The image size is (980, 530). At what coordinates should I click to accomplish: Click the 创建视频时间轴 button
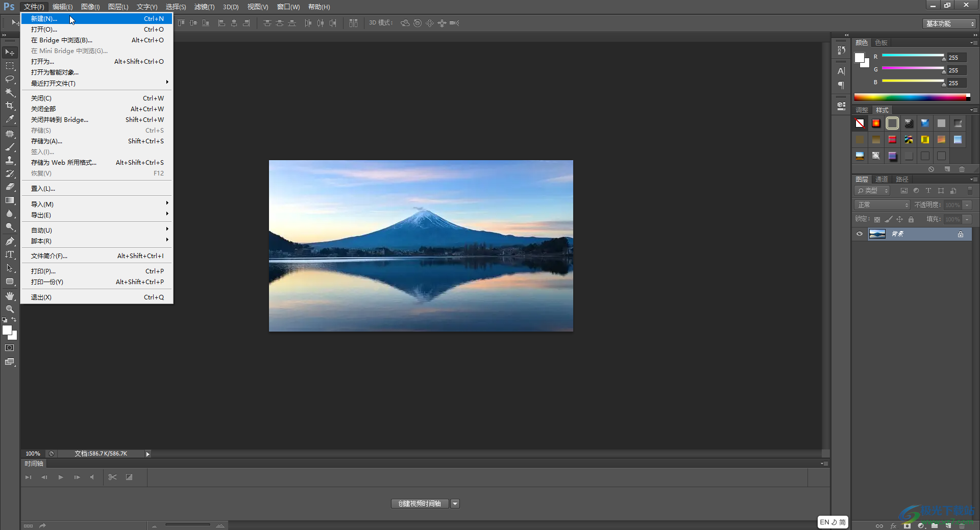pyautogui.click(x=420, y=503)
